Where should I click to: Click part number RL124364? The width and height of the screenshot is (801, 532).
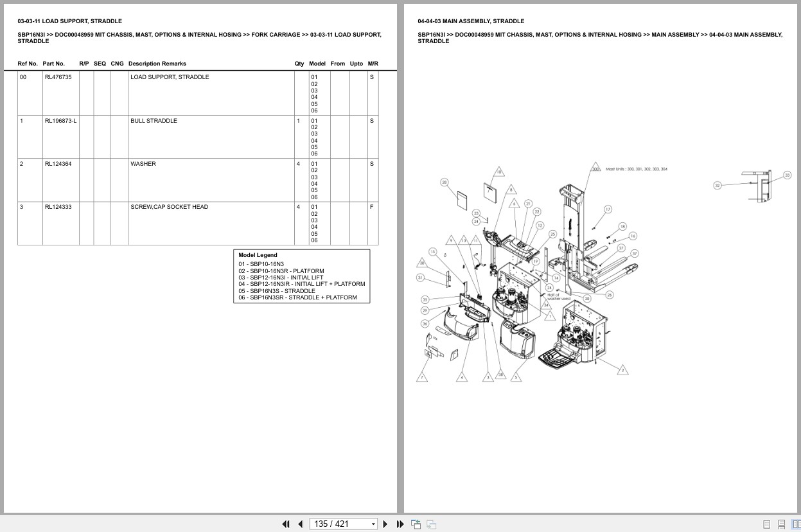(x=58, y=164)
